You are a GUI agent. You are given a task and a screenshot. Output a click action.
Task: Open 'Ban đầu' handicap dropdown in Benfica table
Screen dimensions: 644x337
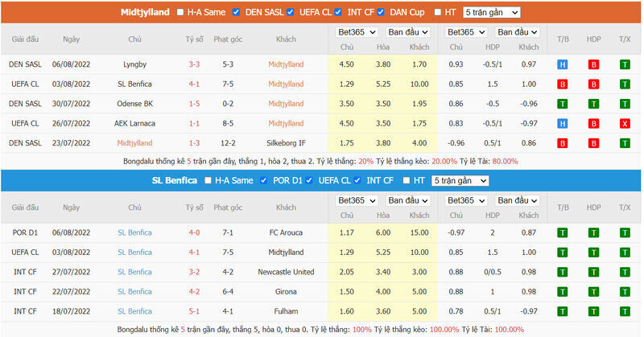click(517, 200)
